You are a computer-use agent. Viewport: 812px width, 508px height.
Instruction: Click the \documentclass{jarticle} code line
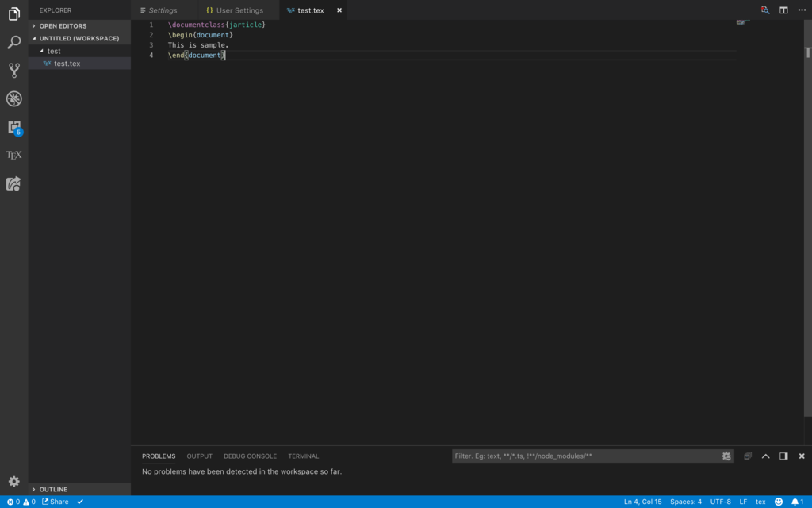(216, 25)
